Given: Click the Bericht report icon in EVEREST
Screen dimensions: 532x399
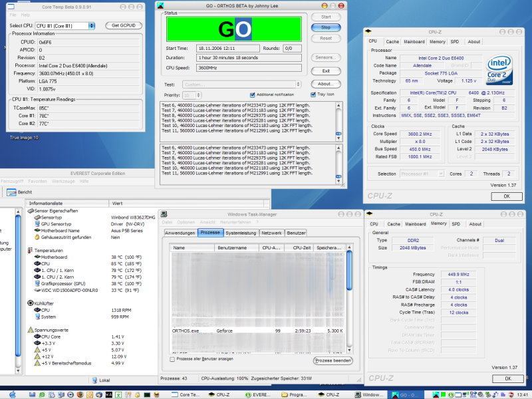Looking at the screenshot, I should point(11,192).
